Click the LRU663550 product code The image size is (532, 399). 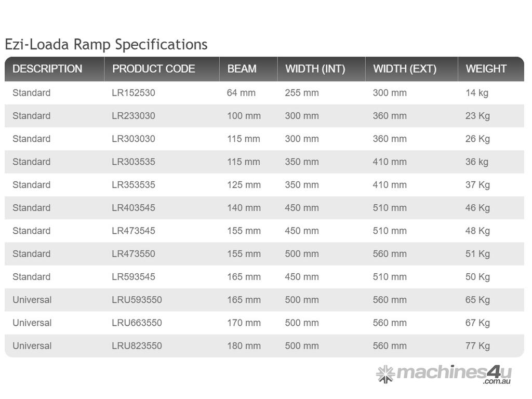click(137, 323)
